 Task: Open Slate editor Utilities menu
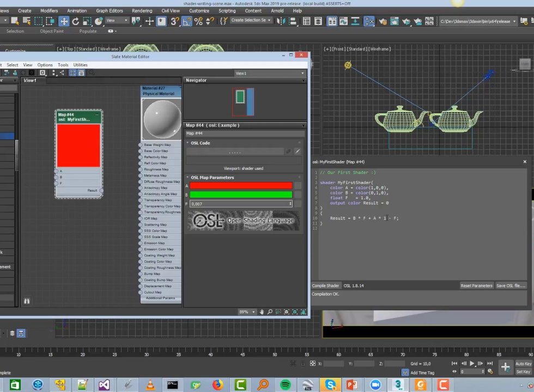[81, 65]
